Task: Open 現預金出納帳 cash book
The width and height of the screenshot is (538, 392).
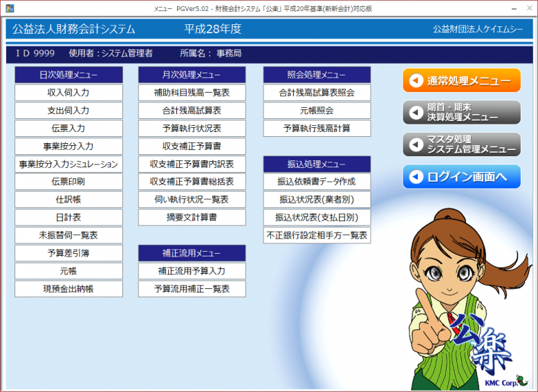Action: click(x=68, y=289)
